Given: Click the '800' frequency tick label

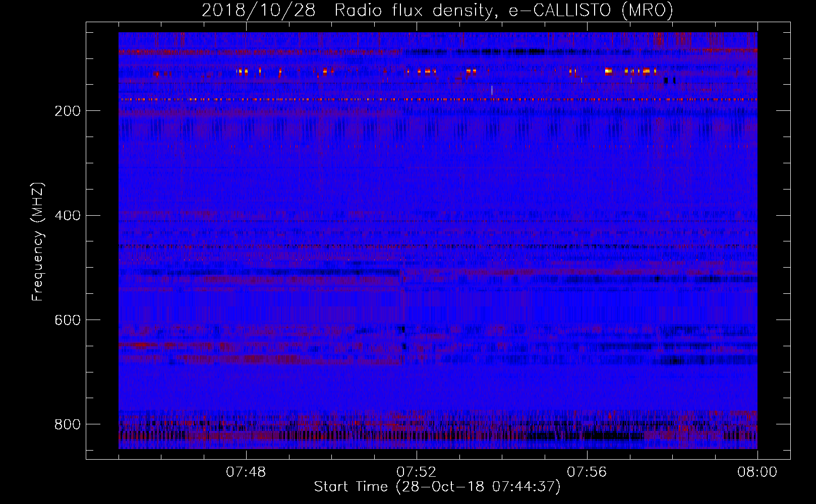Looking at the screenshot, I should (68, 424).
